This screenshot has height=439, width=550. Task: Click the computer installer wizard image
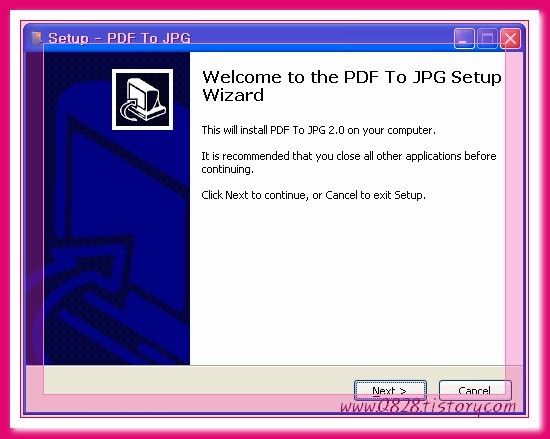[x=142, y=99]
